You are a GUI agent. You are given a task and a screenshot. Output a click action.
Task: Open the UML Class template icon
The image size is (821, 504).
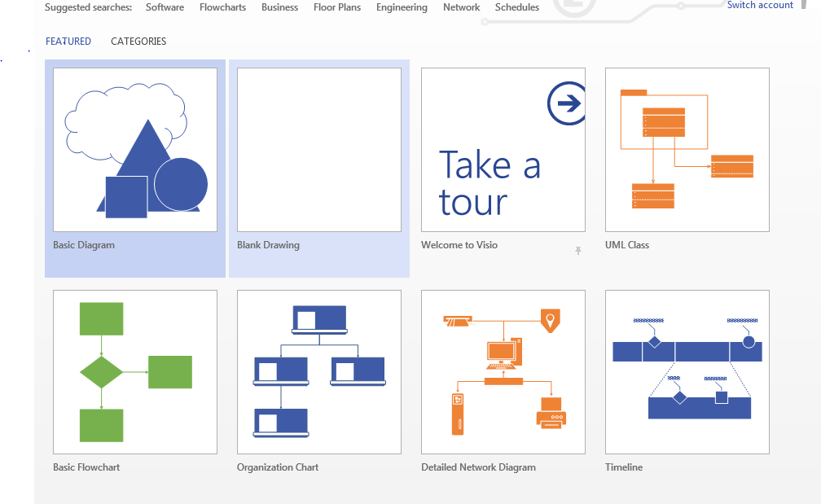687,150
